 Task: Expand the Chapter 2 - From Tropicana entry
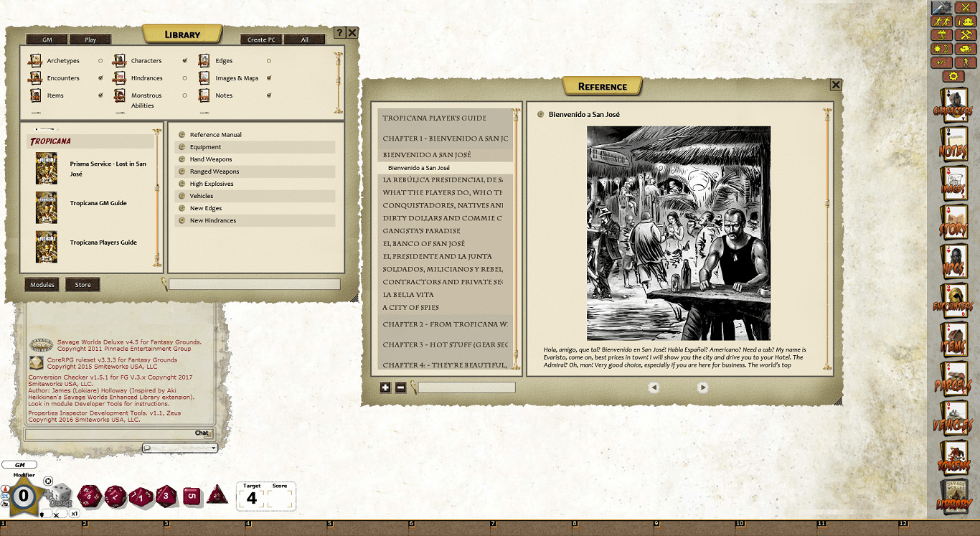pos(445,324)
